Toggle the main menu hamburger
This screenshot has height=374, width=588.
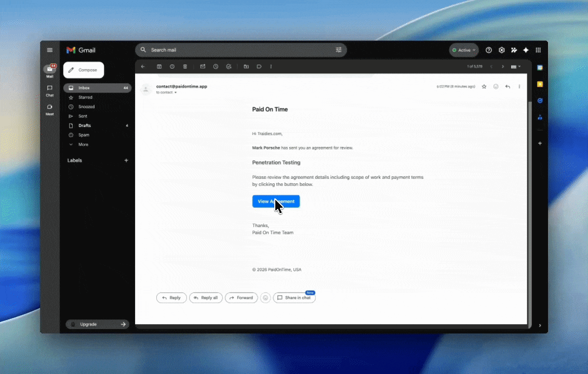[x=50, y=50]
